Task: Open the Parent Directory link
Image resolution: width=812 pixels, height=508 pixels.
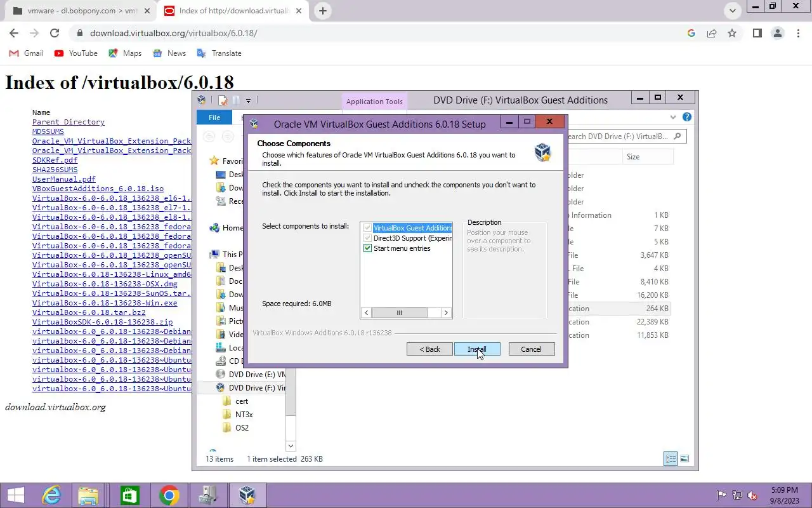Action: coord(69,122)
